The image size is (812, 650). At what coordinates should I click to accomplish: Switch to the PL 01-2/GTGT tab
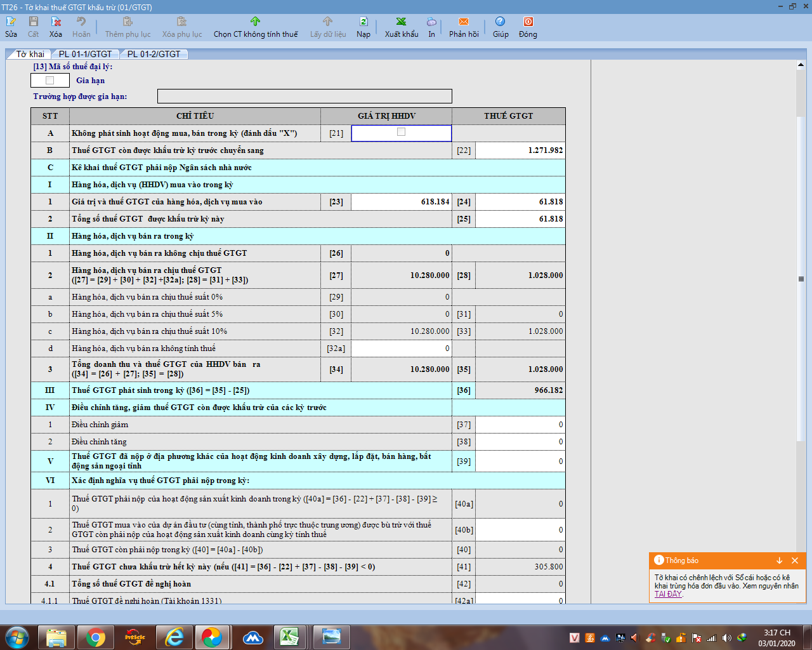pyautogui.click(x=154, y=54)
